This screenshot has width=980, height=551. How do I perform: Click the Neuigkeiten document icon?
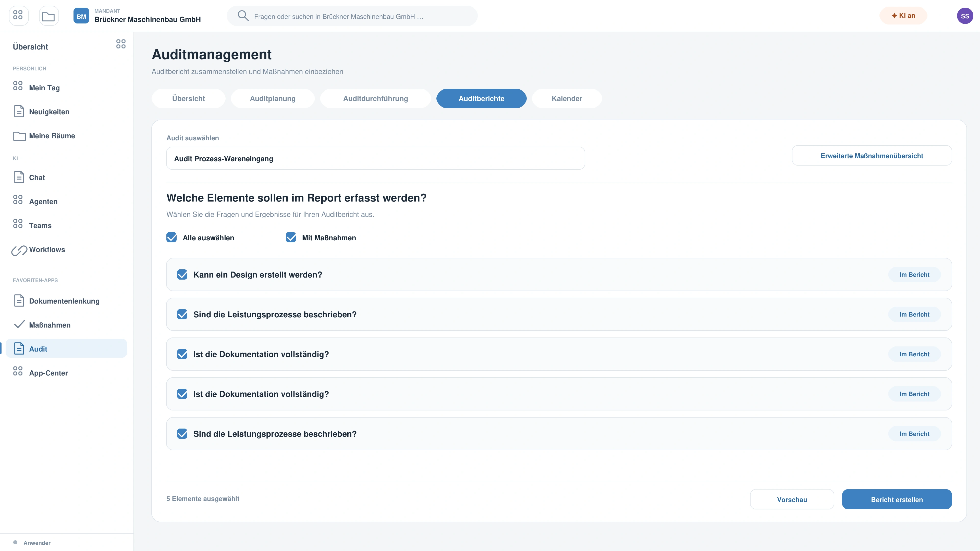click(19, 111)
